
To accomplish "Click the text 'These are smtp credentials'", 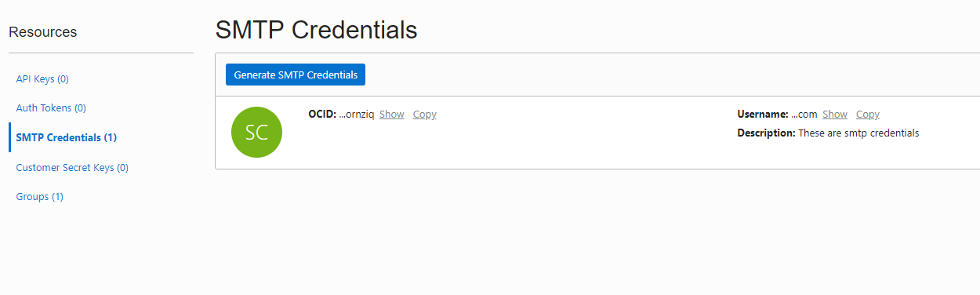I will (x=858, y=133).
